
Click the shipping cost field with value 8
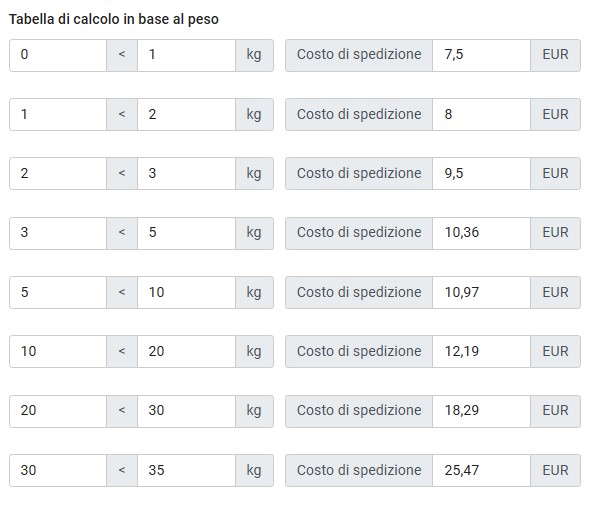click(x=481, y=114)
